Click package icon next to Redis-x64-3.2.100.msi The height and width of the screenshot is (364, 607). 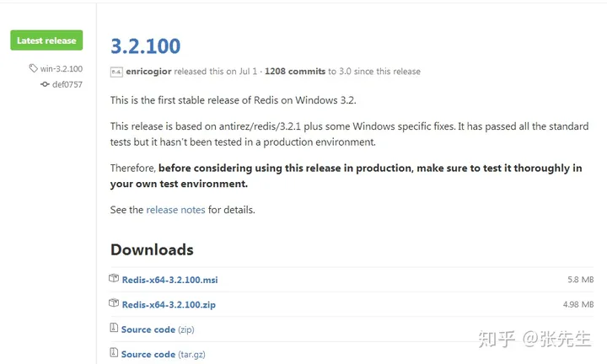(x=114, y=279)
